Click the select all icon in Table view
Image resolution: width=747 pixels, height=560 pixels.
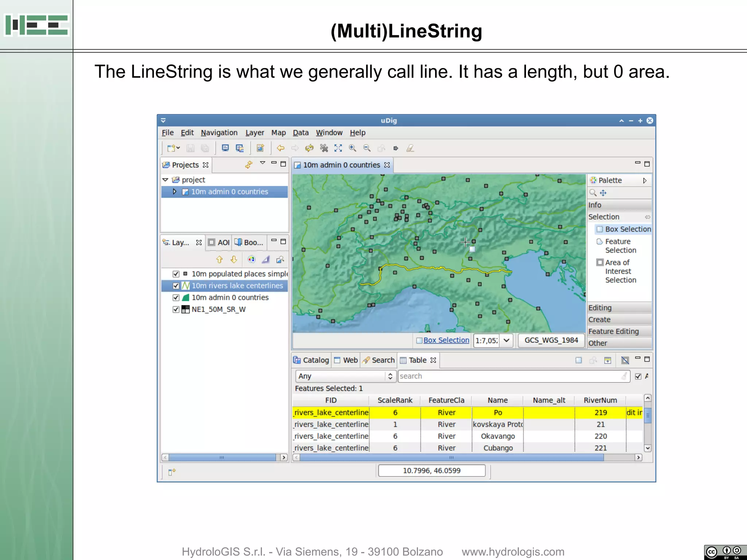(x=579, y=360)
